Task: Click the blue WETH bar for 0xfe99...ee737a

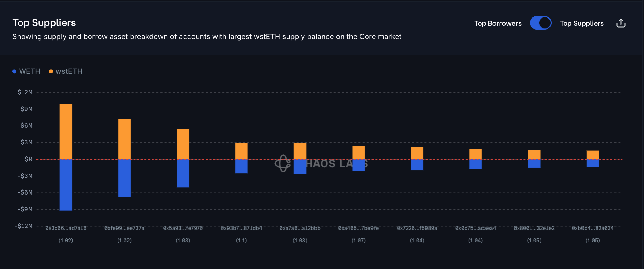Action: pyautogui.click(x=124, y=178)
